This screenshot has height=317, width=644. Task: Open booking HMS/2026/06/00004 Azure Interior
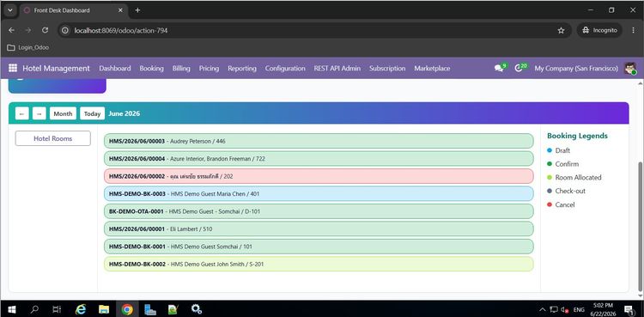coord(319,159)
